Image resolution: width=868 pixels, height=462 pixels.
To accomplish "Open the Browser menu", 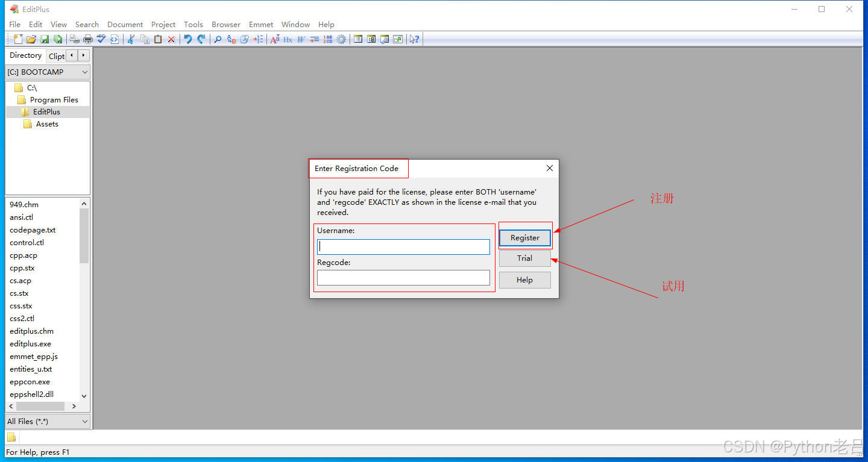I will (226, 25).
